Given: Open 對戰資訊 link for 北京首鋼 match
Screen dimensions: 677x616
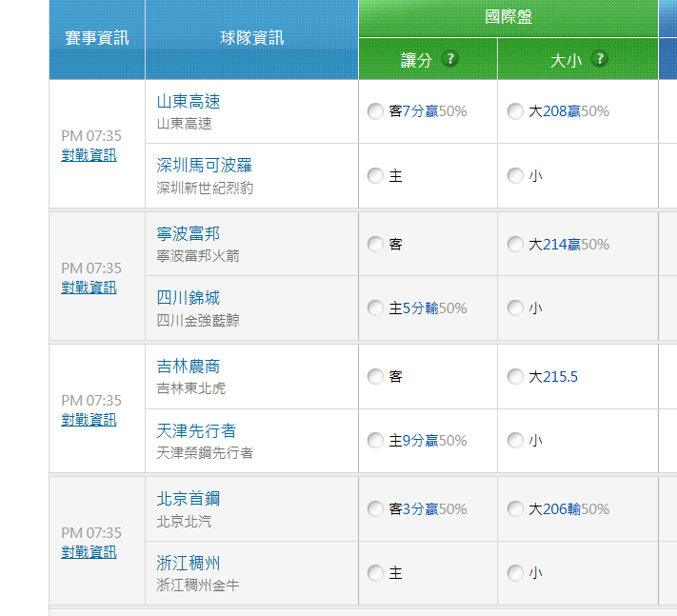Looking at the screenshot, I should click(89, 552).
